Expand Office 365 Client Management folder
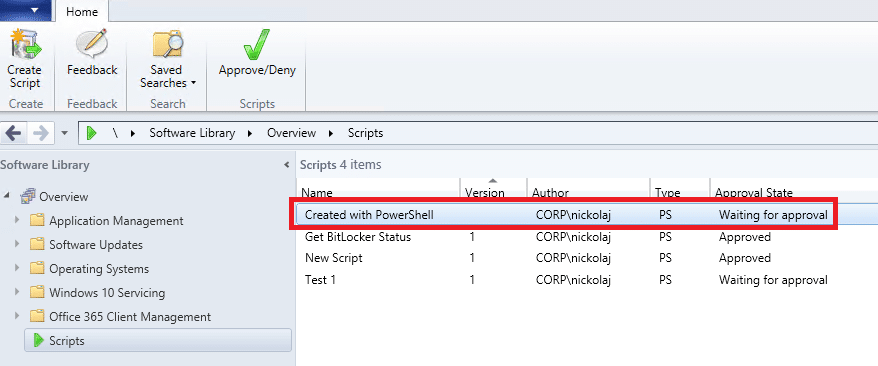 [x=17, y=316]
